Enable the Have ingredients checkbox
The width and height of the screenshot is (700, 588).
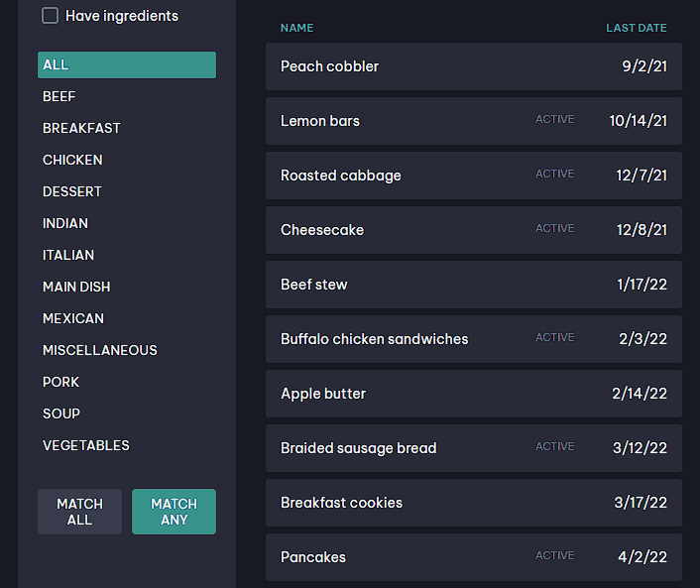(50, 16)
